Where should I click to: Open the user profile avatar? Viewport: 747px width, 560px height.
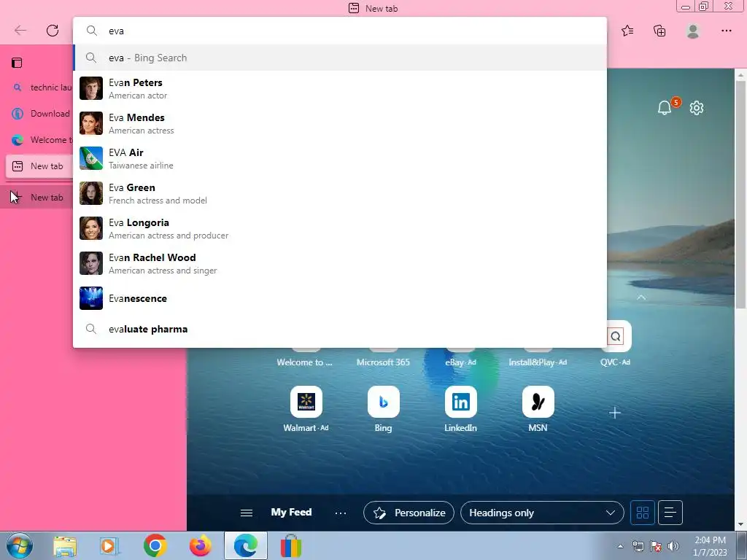click(x=693, y=31)
